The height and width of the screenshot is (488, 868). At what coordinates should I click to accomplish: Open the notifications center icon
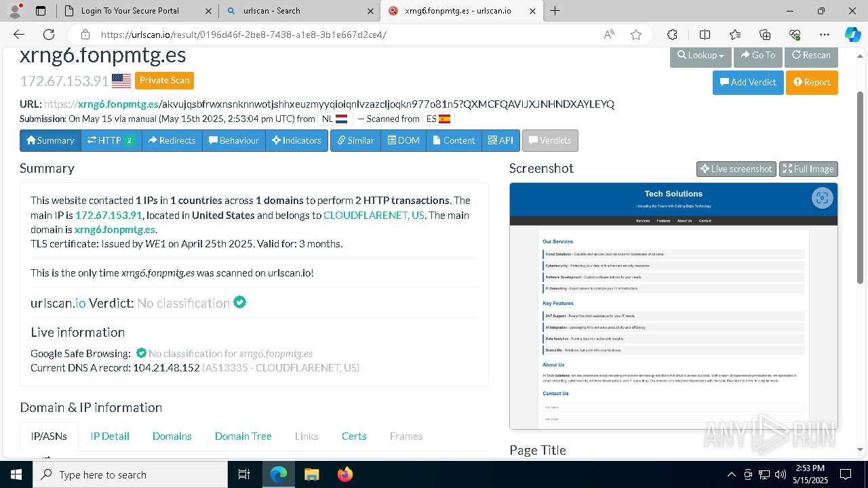click(846, 474)
